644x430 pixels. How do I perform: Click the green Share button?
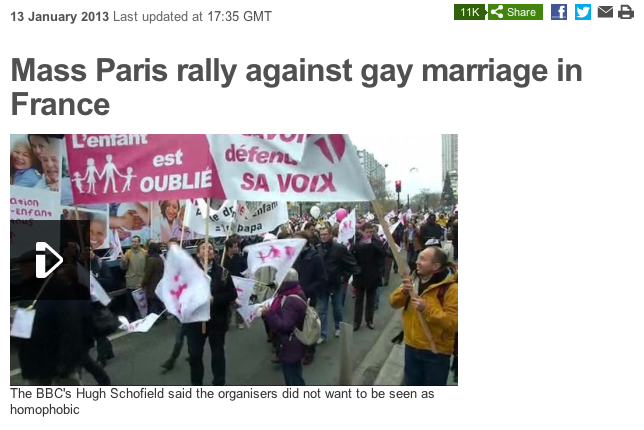515,12
